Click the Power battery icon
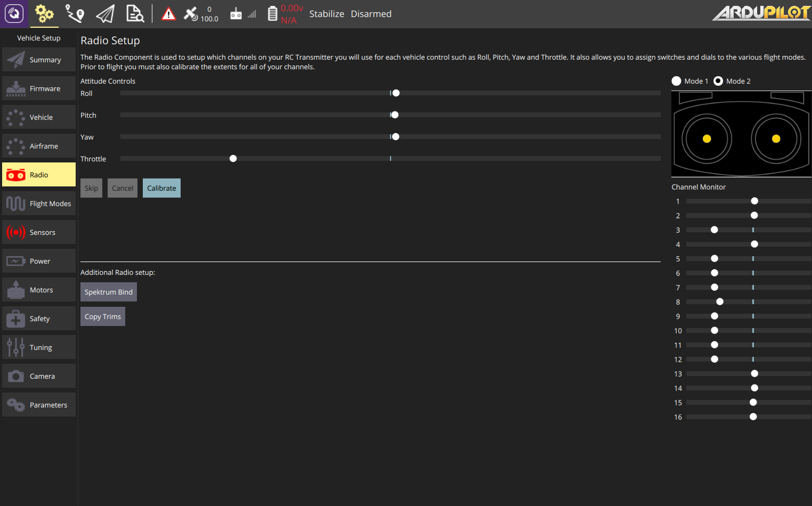812x506 pixels. 16,261
